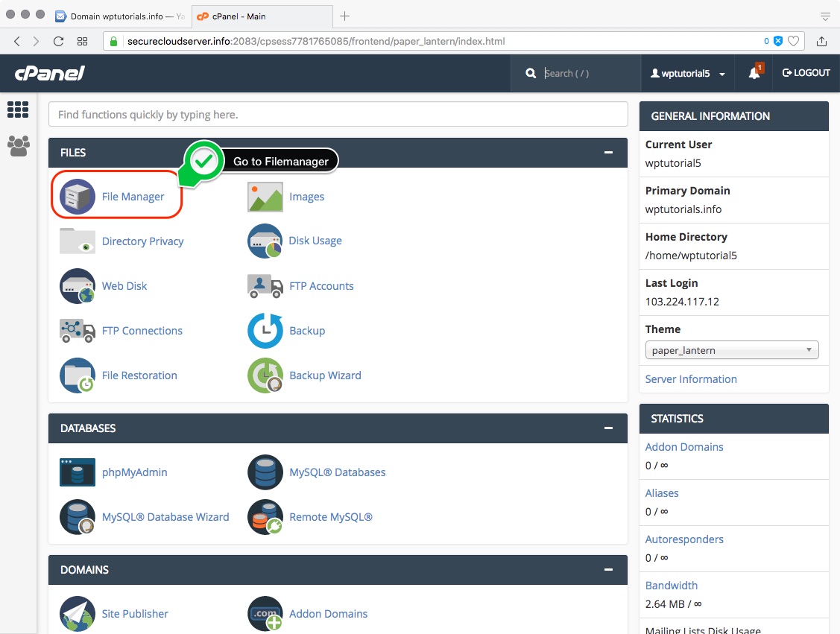Open the Remote MySQL link
The width and height of the screenshot is (840, 634).
[331, 517]
